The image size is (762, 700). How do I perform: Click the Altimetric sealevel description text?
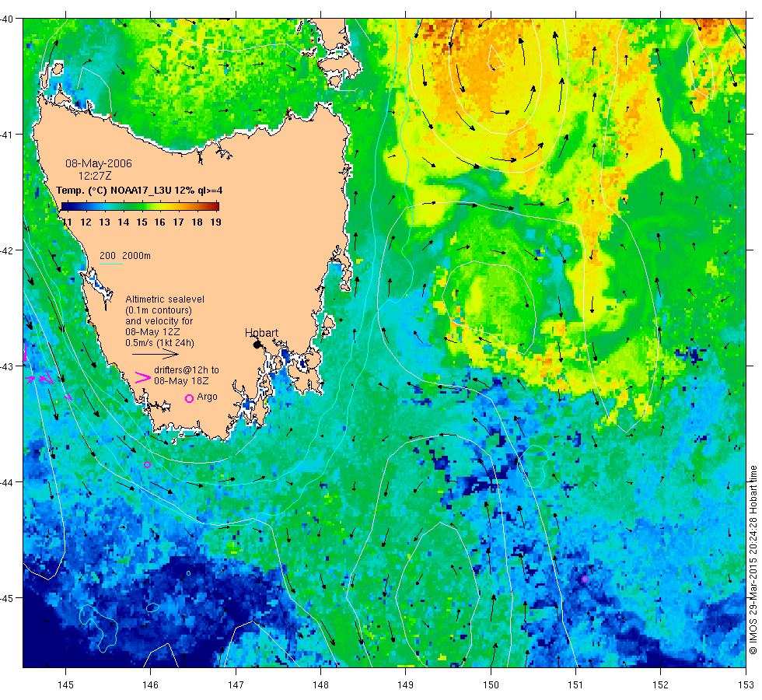tap(165, 320)
